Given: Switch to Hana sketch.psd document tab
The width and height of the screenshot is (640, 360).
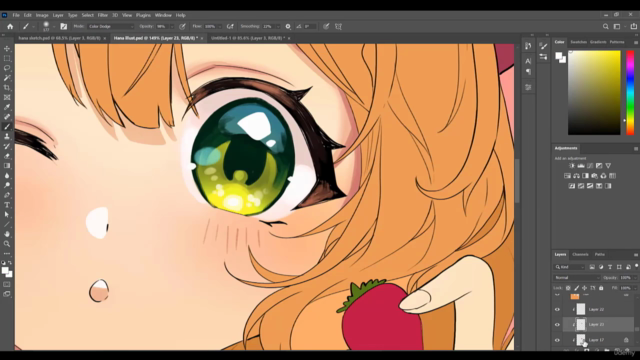Looking at the screenshot, I should click(x=59, y=38).
